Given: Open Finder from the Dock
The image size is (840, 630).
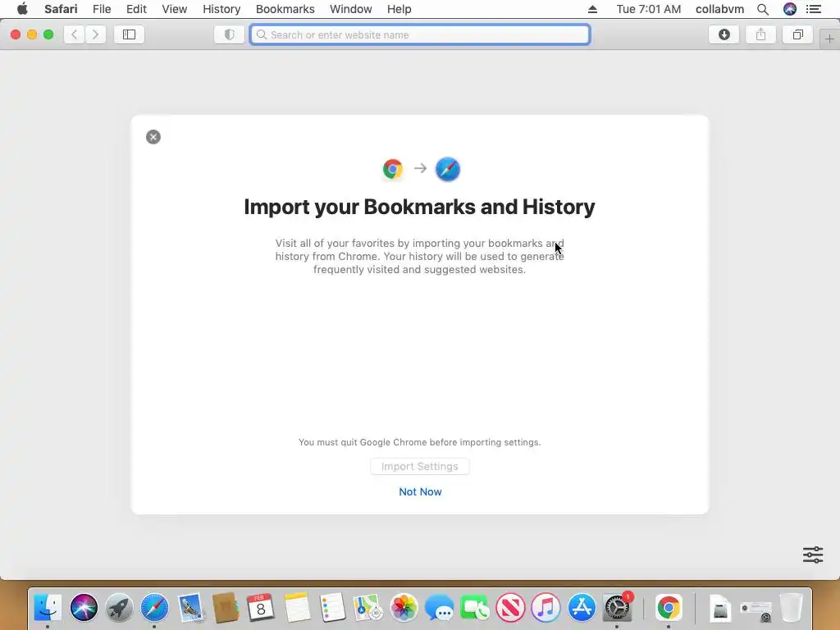Looking at the screenshot, I should (48, 608).
